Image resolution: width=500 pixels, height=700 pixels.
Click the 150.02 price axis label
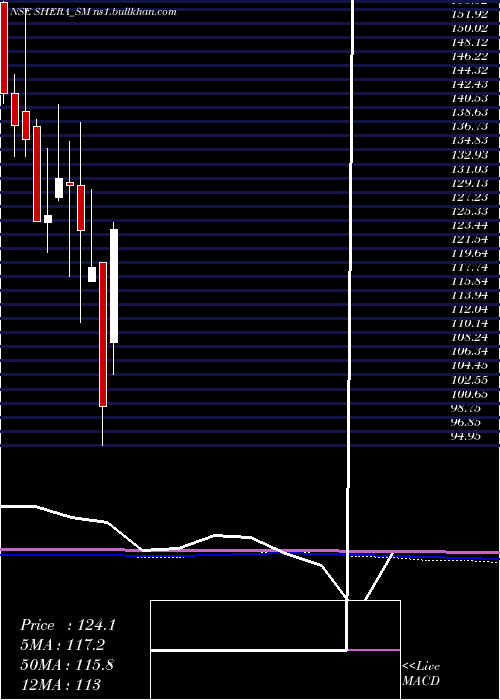pyautogui.click(x=469, y=28)
